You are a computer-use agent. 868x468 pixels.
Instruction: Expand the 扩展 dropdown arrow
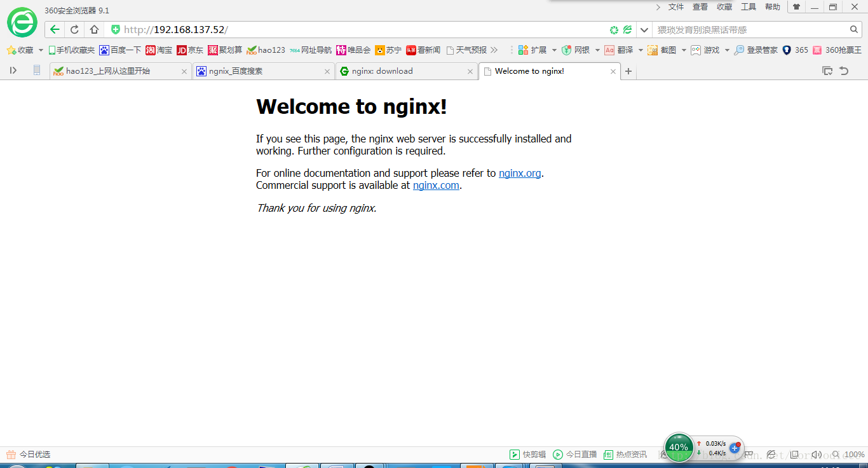pos(554,50)
